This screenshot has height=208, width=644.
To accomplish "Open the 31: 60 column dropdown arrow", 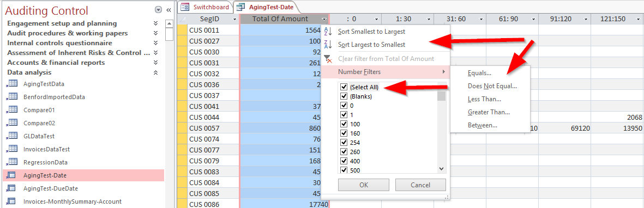I will coord(481,19).
